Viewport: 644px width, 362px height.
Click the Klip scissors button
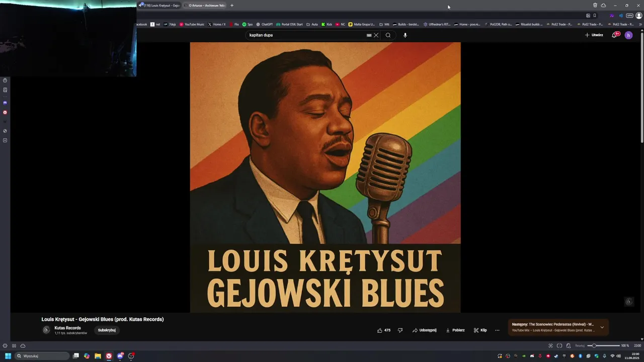coord(480,330)
